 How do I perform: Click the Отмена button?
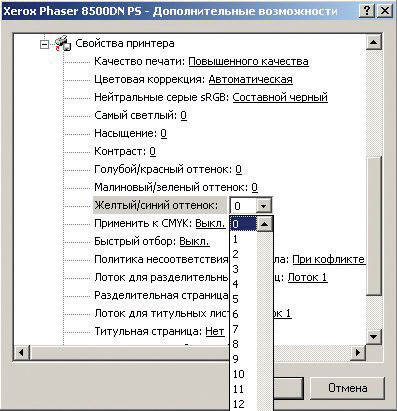pos(347,388)
